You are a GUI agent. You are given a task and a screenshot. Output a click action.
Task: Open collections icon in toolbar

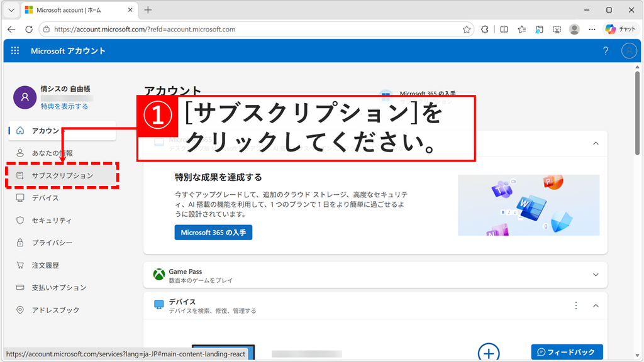[539, 29]
